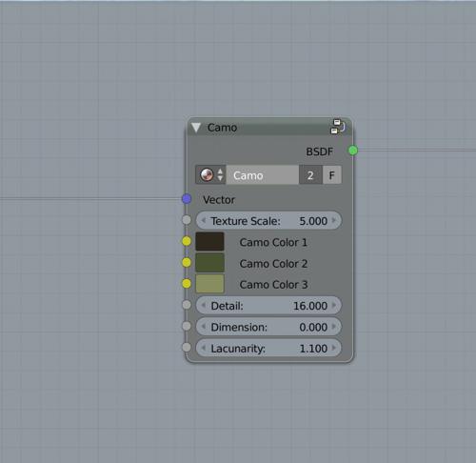
Task: Open the Camo Color 3 khaki swatch
Action: [x=209, y=284]
